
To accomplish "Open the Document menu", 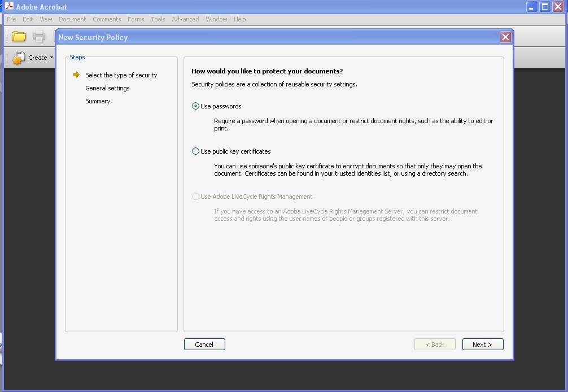I will coord(72,19).
